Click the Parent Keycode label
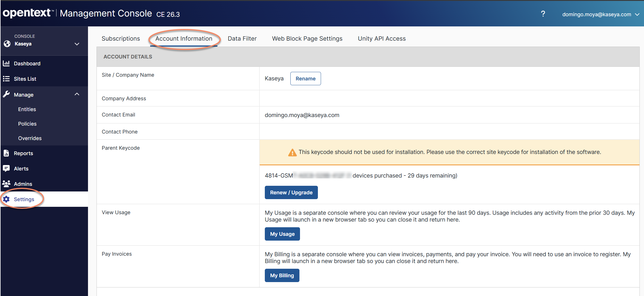 [121, 148]
